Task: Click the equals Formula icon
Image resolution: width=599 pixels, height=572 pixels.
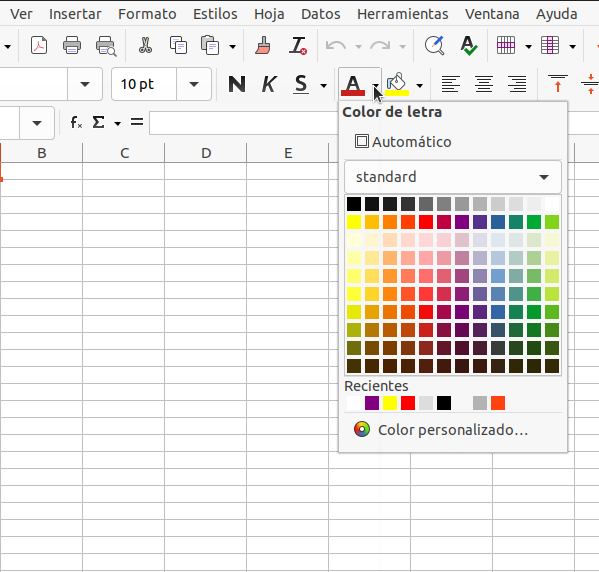Action: pyautogui.click(x=137, y=122)
